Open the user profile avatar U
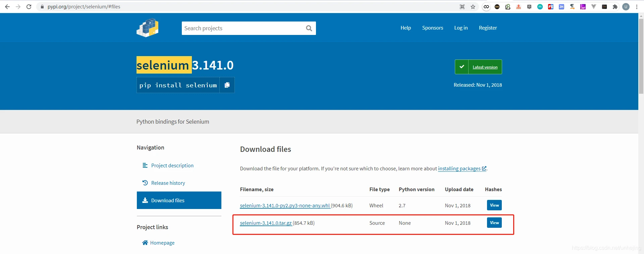Screen dimensions: 644x254 pos(626,7)
